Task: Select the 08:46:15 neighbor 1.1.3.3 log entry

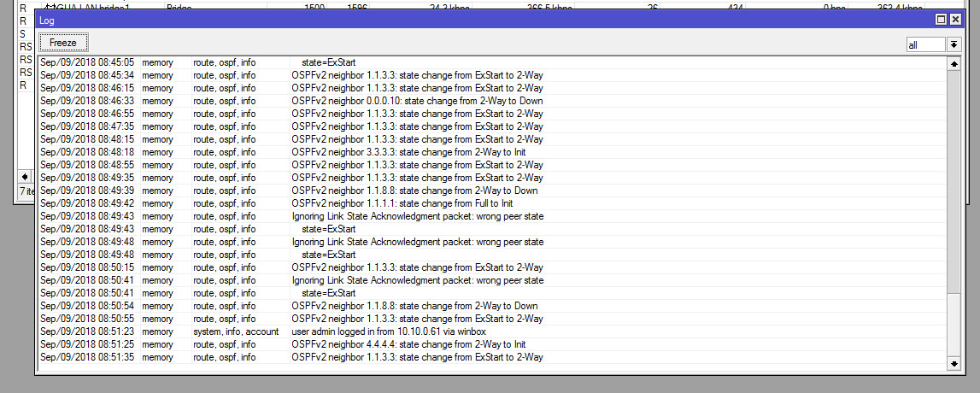Action: pyautogui.click(x=492, y=88)
